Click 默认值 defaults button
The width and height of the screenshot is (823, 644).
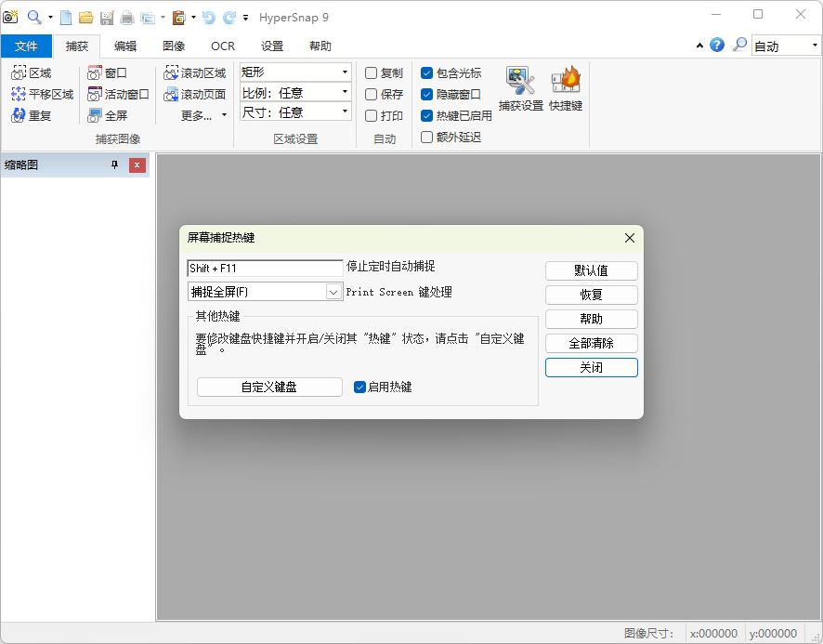tap(592, 270)
